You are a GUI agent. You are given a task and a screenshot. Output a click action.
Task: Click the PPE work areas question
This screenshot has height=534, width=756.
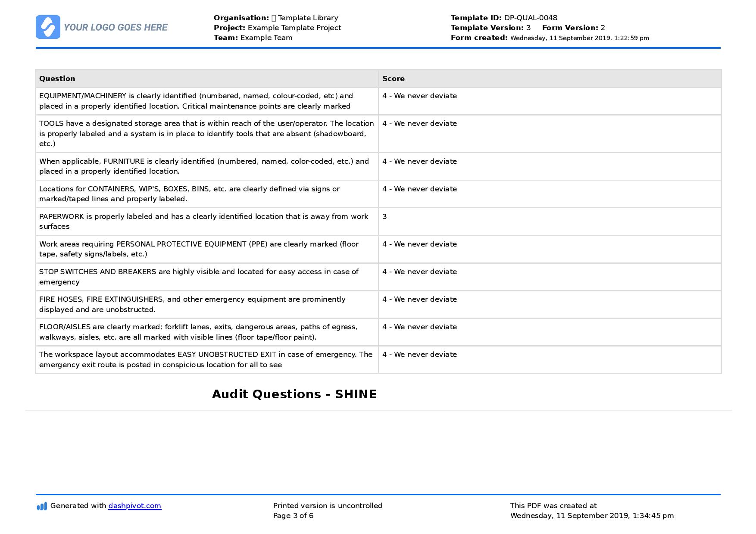207,249
